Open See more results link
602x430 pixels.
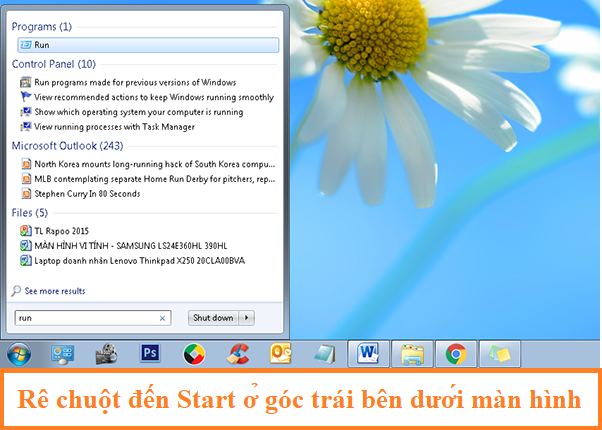54,291
